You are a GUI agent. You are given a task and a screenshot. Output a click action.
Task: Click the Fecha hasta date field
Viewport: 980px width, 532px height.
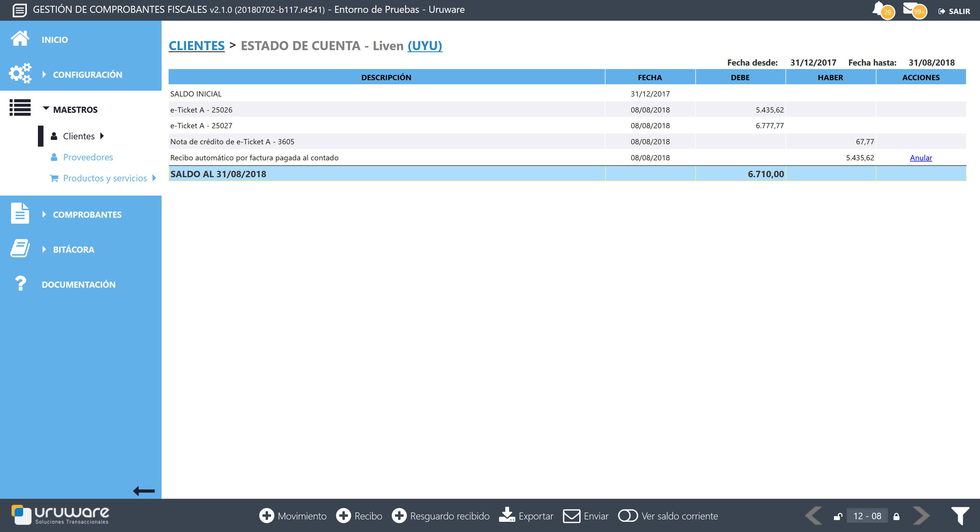pyautogui.click(x=931, y=63)
